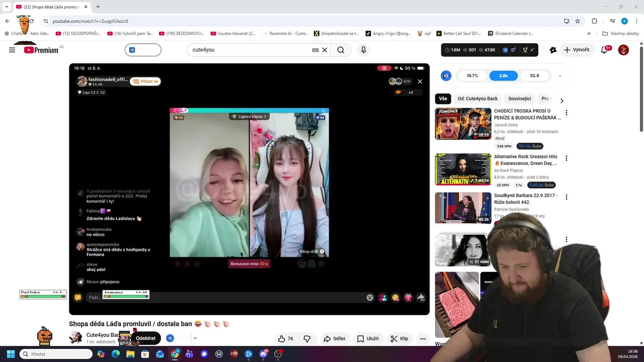Click the Chrome address bar URL

(x=91, y=21)
